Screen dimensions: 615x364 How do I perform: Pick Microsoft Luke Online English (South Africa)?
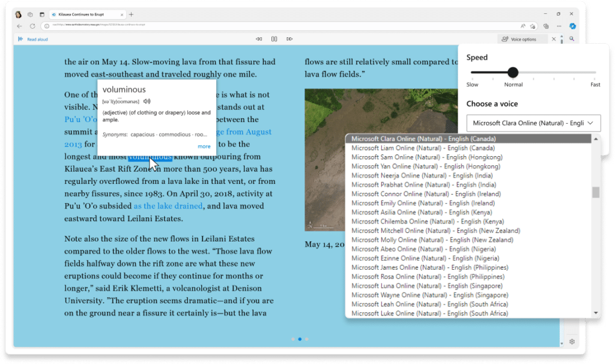[x=468, y=314]
